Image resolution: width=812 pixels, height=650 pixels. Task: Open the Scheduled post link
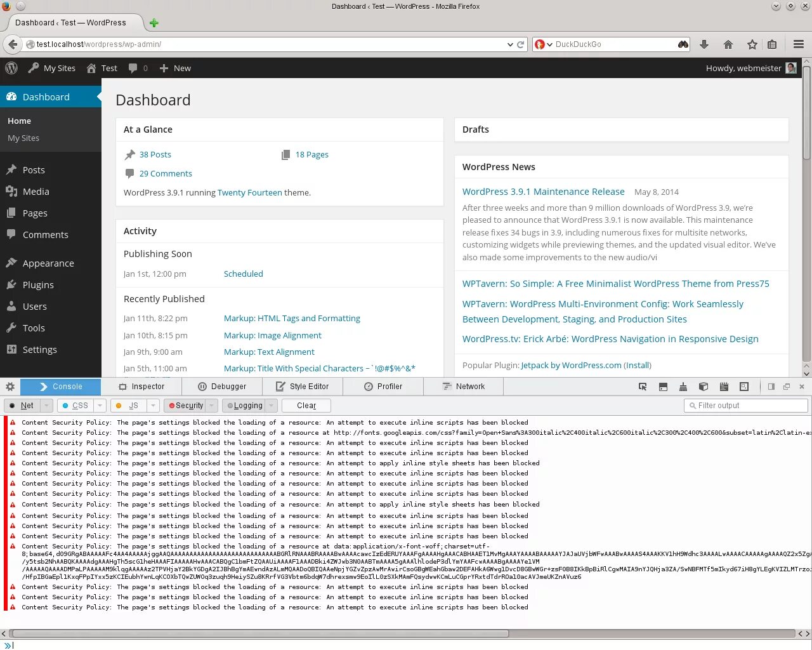(243, 274)
